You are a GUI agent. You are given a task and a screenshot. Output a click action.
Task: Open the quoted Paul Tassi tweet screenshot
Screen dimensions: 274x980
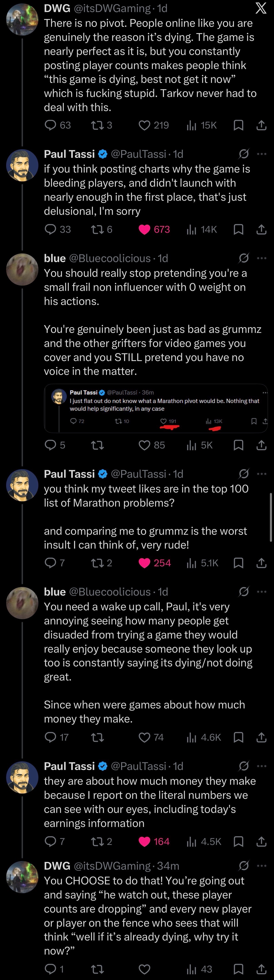point(156,408)
